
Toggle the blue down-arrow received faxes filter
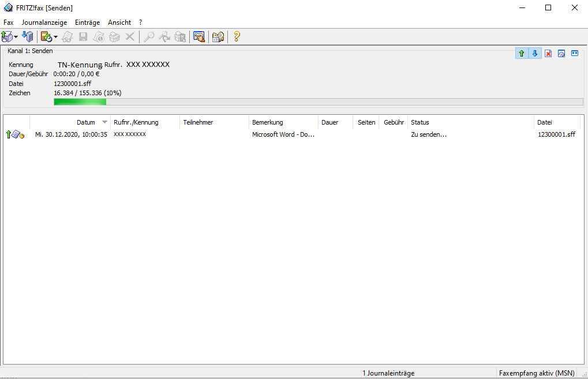coord(535,54)
